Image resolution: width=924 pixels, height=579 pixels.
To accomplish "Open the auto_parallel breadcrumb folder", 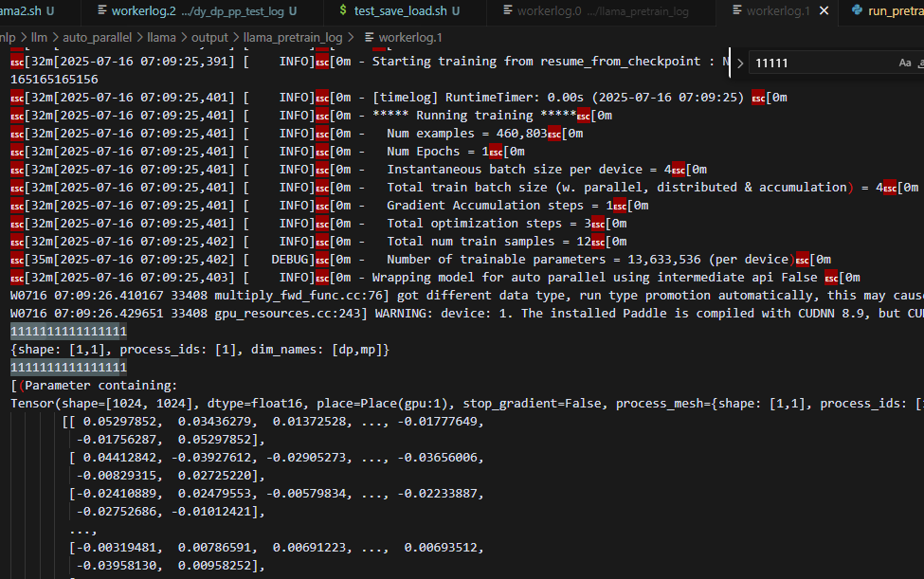I will [x=102, y=37].
